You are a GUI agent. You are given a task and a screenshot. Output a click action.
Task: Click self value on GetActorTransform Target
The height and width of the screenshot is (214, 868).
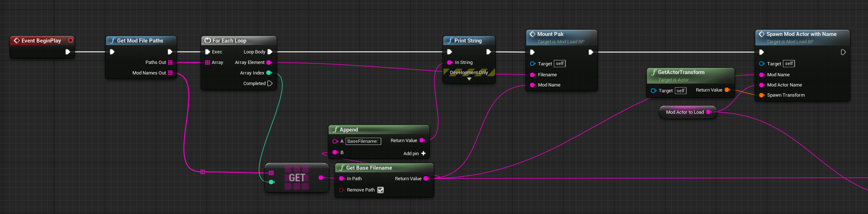tap(681, 91)
